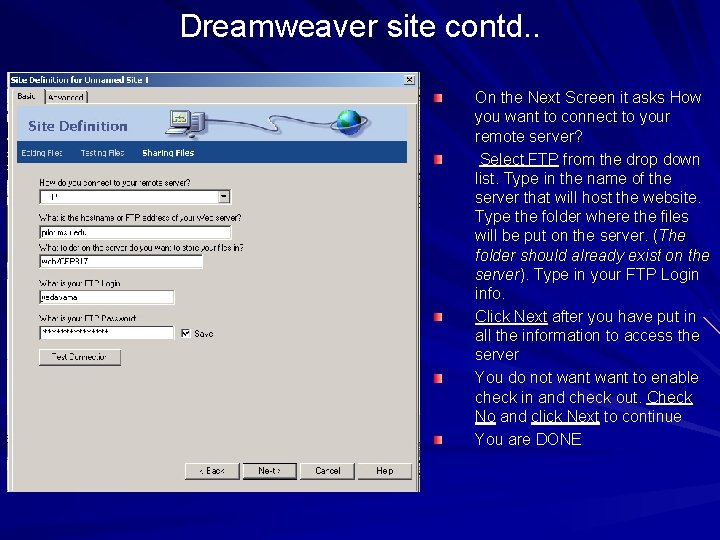
Task: Select the Testing Files step
Action: (x=102, y=153)
